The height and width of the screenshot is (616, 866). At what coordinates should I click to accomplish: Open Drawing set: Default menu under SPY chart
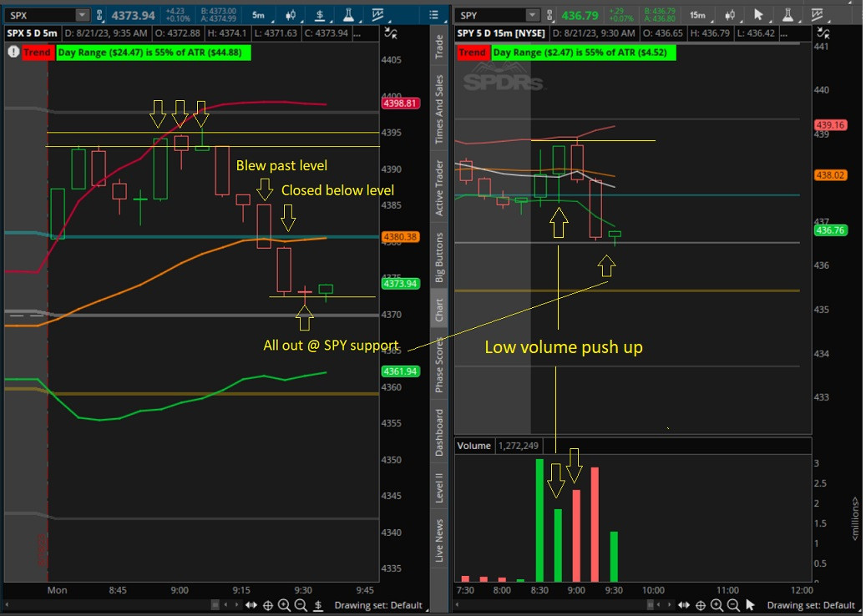point(811,605)
